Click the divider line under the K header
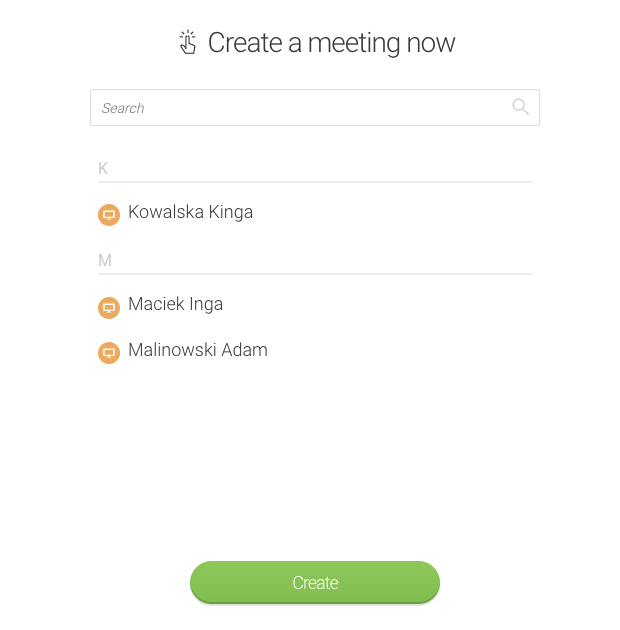Viewport: 620px width, 630px height. coord(315,182)
